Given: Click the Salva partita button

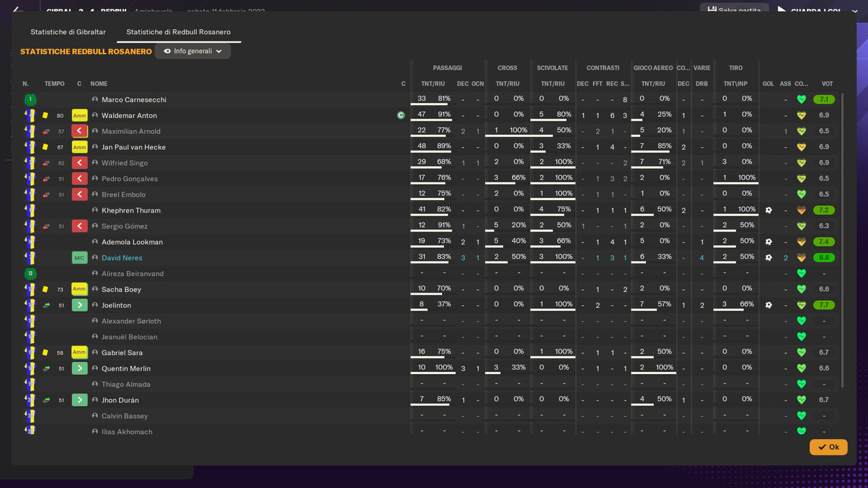Looking at the screenshot, I should pyautogui.click(x=734, y=10).
